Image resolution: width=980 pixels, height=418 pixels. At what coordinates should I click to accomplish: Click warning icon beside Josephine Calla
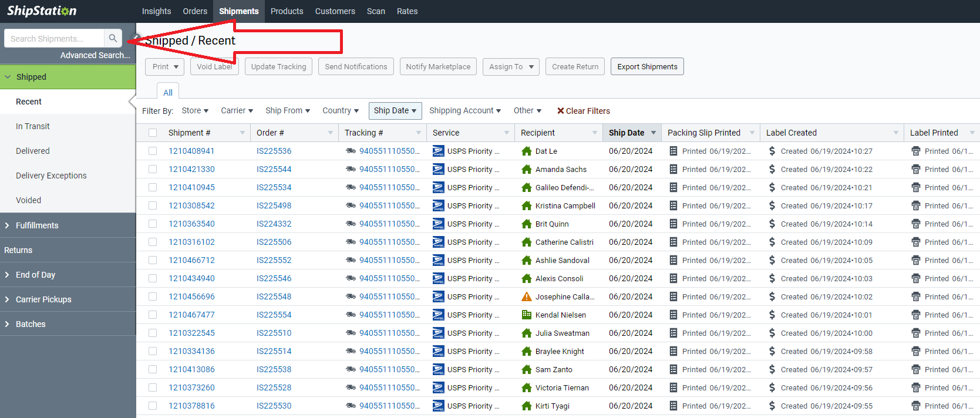tap(527, 296)
